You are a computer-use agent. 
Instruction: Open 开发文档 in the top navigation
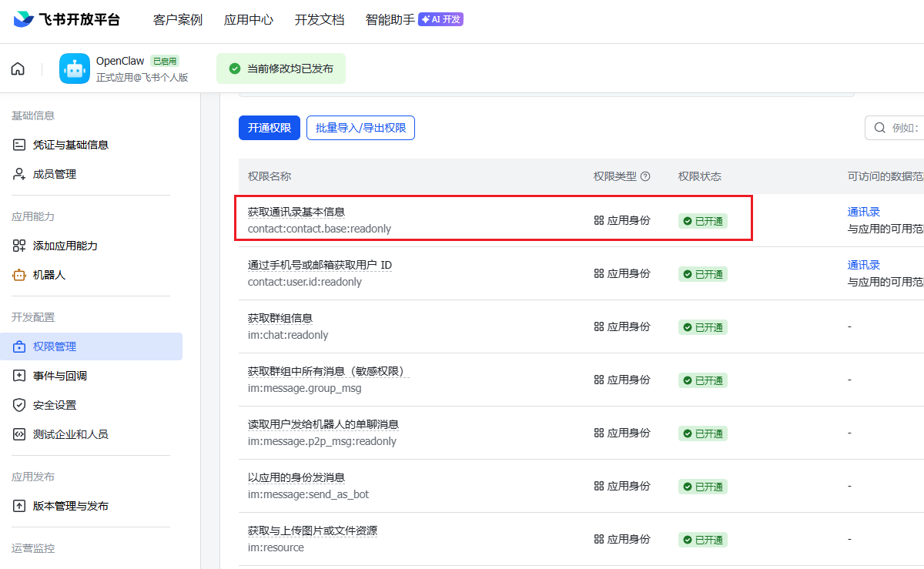click(320, 20)
